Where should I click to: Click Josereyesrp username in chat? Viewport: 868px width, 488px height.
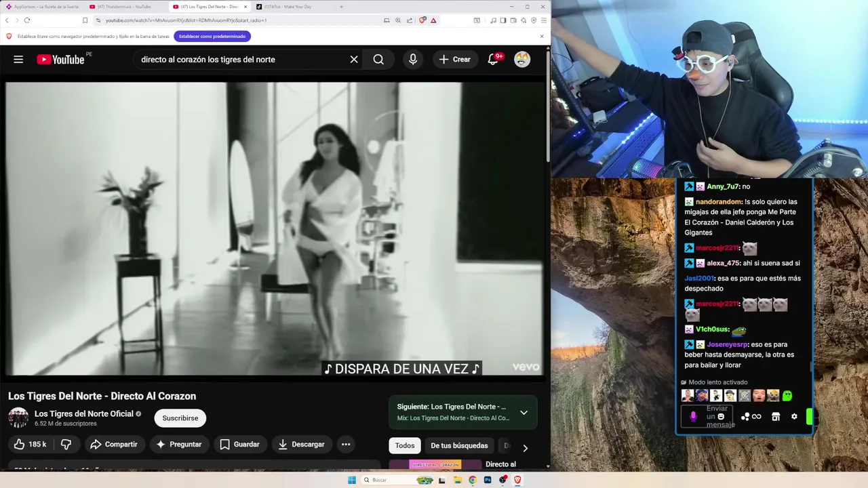[x=728, y=344]
